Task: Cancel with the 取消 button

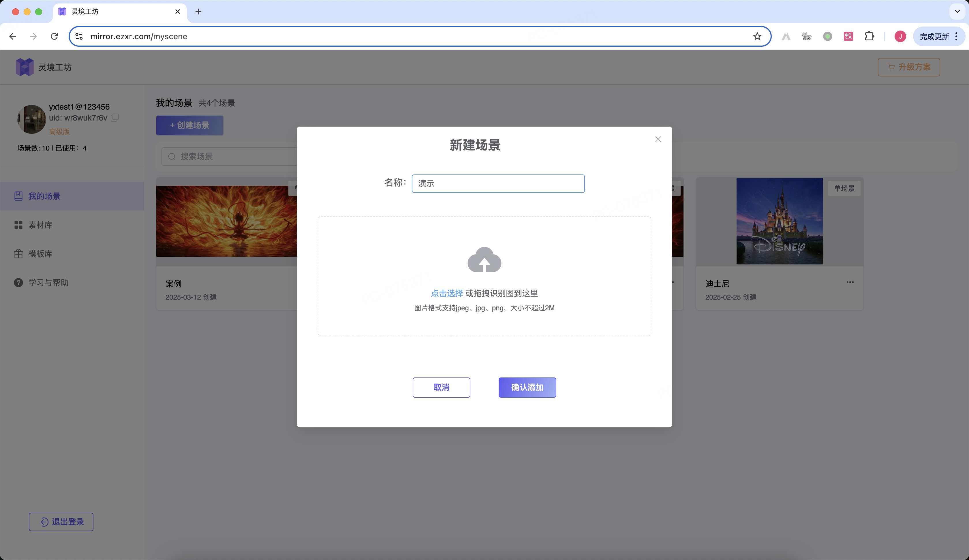Action: coord(441,387)
